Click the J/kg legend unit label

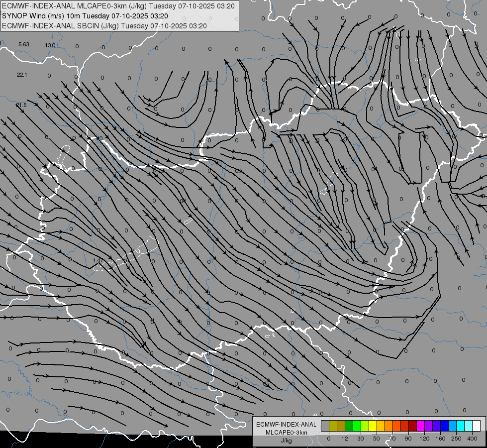(x=286, y=441)
